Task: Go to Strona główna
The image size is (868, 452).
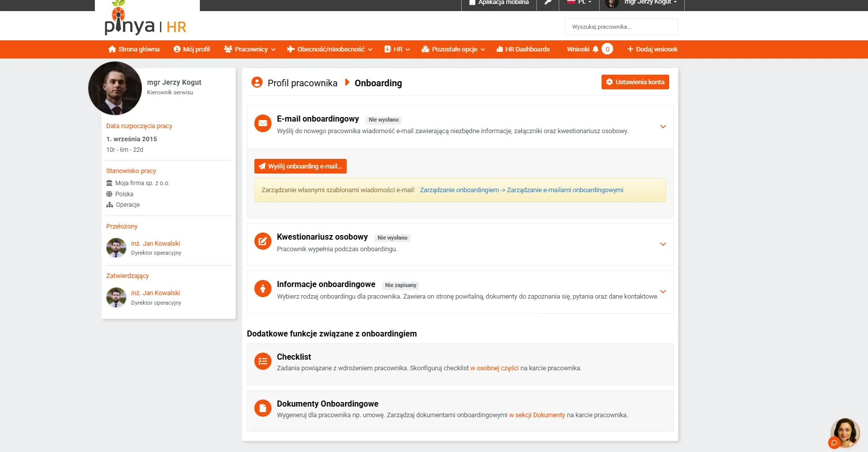Action: click(x=134, y=49)
